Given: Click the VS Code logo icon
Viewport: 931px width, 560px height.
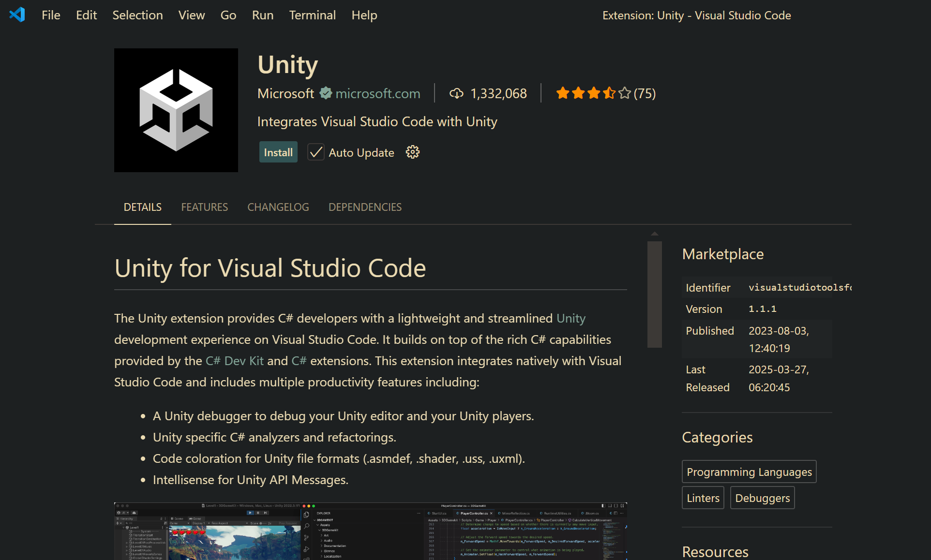Looking at the screenshot, I should 17,15.
